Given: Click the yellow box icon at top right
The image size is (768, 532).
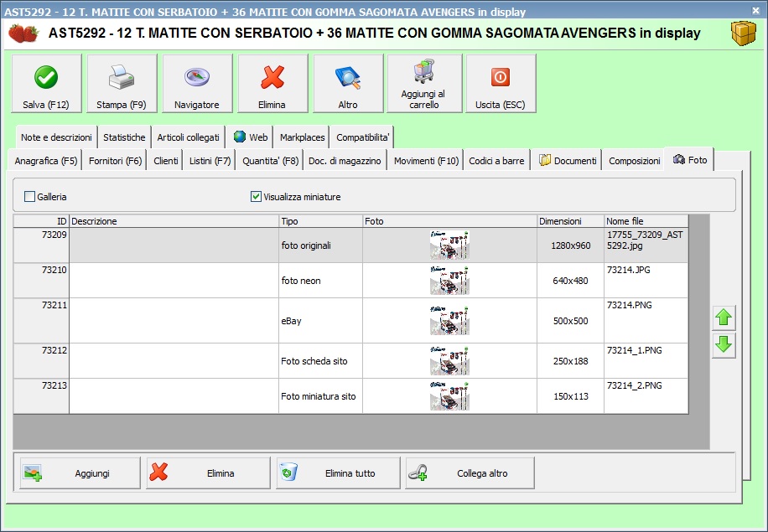Looking at the screenshot, I should pos(744,34).
